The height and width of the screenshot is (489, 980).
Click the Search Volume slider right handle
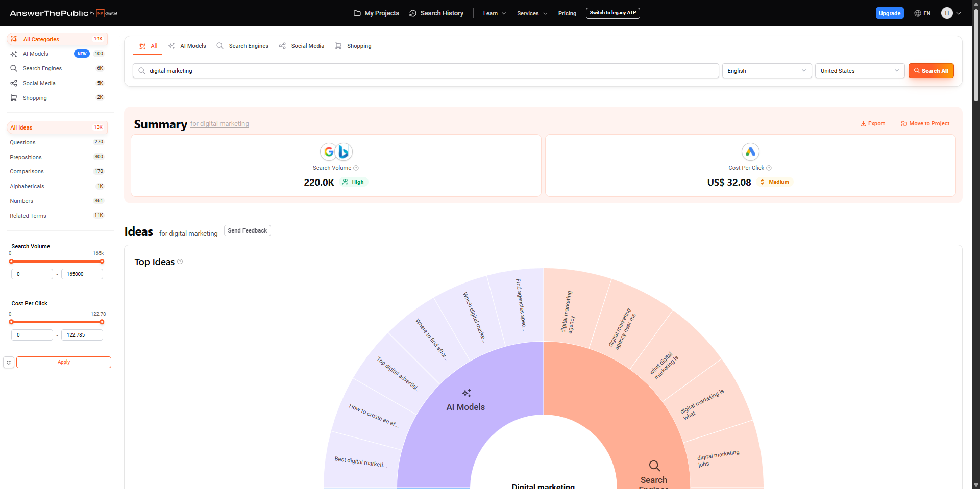pyautogui.click(x=102, y=262)
